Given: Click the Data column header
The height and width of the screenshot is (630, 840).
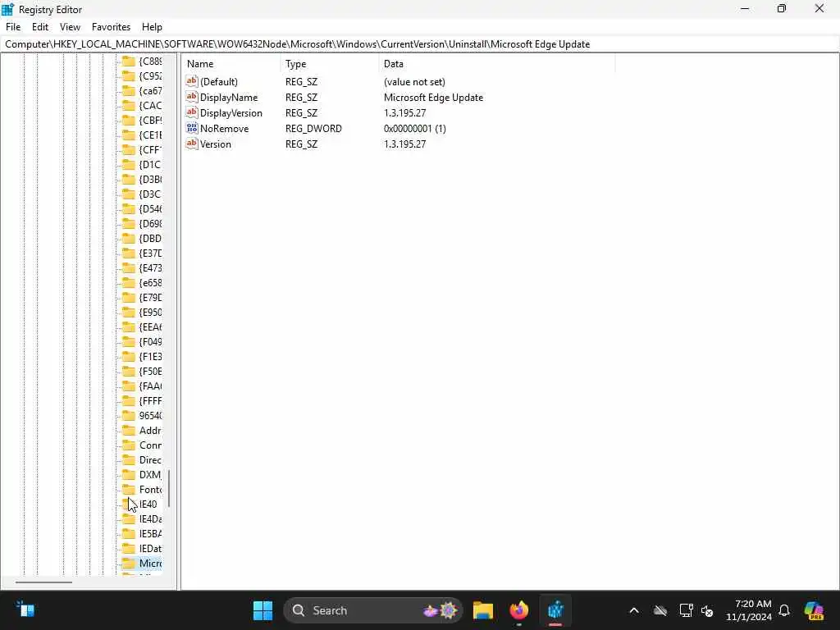Looking at the screenshot, I should 496,64.
